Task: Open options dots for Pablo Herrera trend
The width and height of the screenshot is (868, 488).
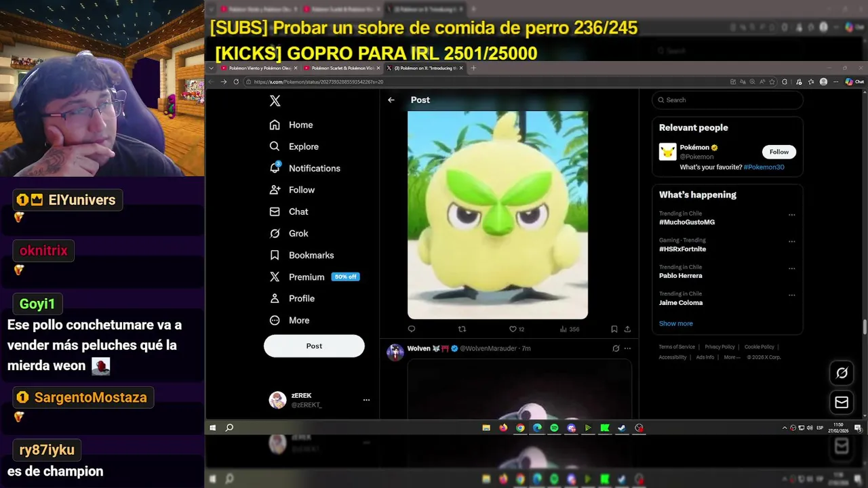Action: [791, 268]
